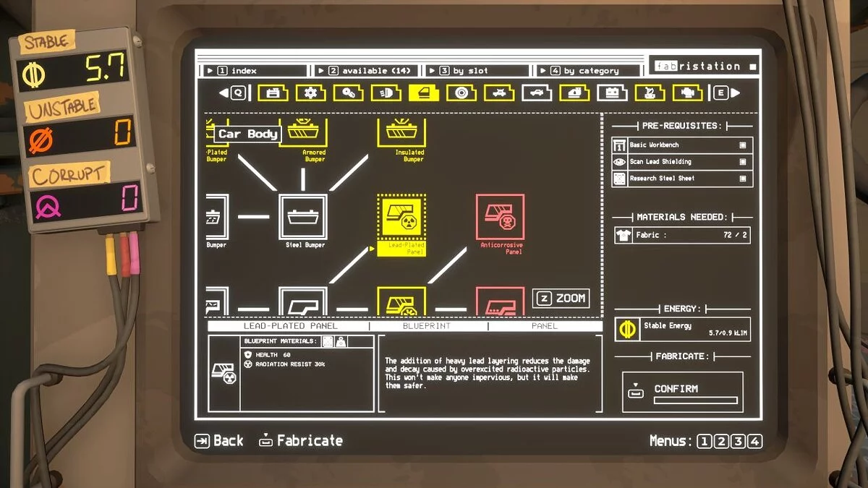Image resolution: width=868 pixels, height=488 pixels.
Task: Click the Confirm progress bar
Action: coord(695,400)
